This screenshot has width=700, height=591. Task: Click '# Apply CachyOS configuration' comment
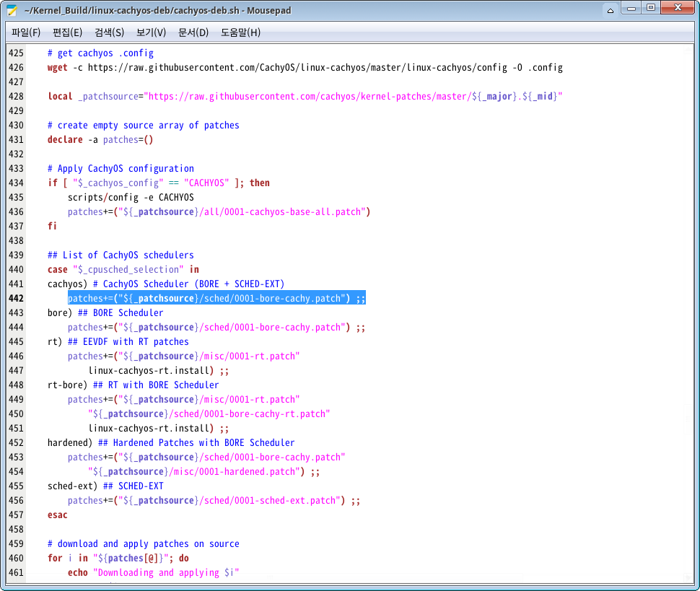pyautogui.click(x=121, y=169)
